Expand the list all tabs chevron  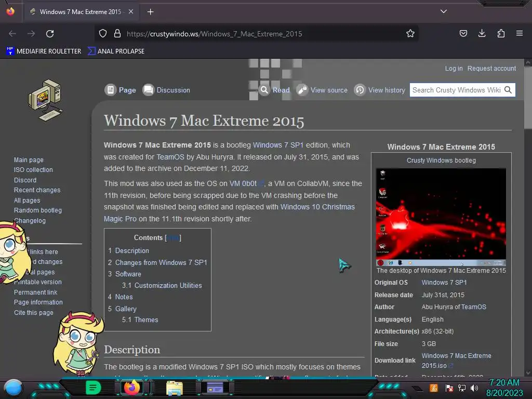(444, 11)
